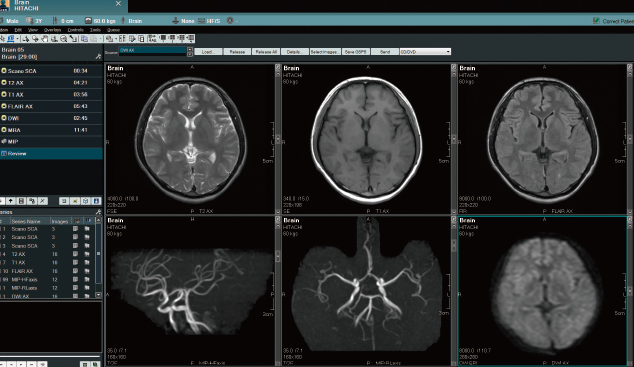Click the status circle beside T2 AX

pyautogui.click(x=4, y=82)
